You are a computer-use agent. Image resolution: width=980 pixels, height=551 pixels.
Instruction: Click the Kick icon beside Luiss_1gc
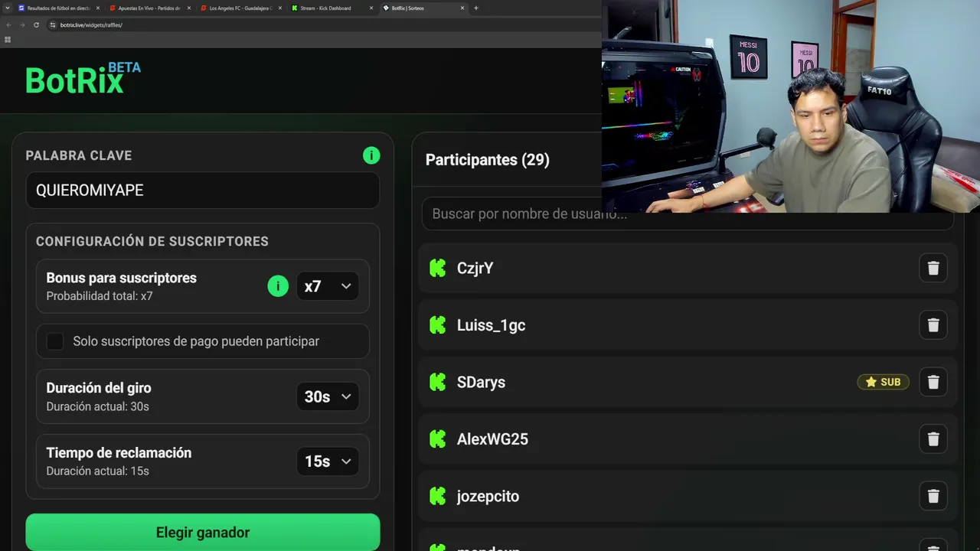pos(437,325)
